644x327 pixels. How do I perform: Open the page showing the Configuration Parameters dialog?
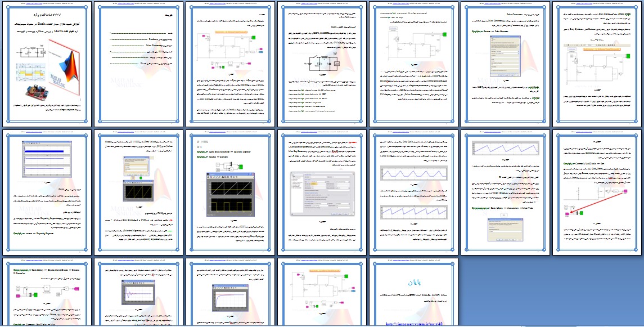point(322,192)
